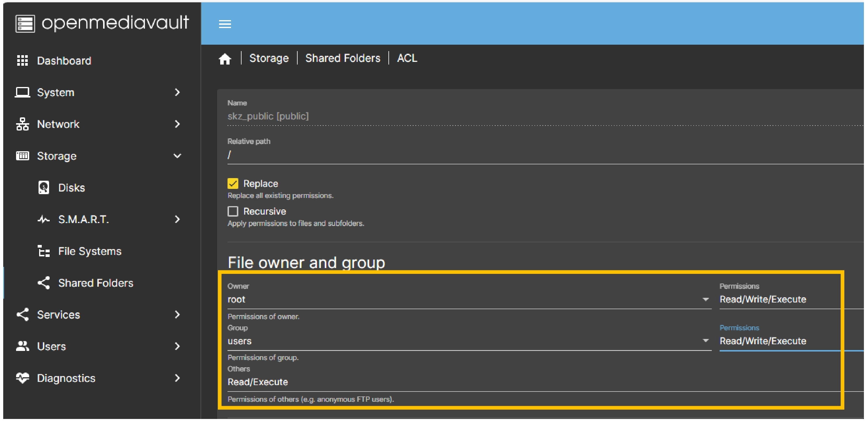Click the Diagnostics heartbeat icon
This screenshot has height=421, width=868.
coord(22,378)
